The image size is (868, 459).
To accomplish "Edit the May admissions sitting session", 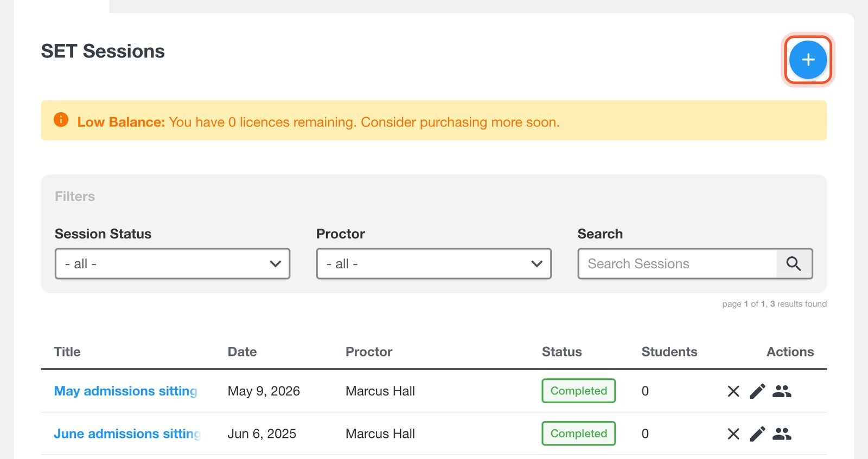I will [757, 391].
